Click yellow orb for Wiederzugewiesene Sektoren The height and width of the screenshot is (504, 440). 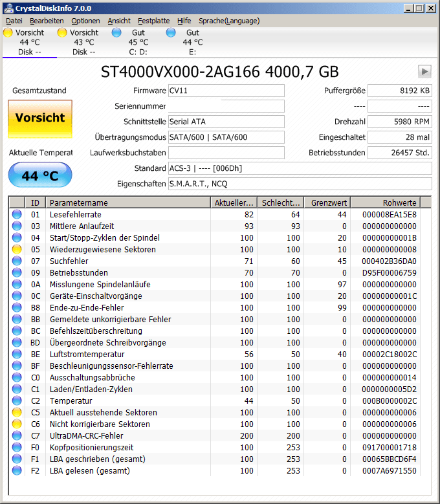pos(17,249)
